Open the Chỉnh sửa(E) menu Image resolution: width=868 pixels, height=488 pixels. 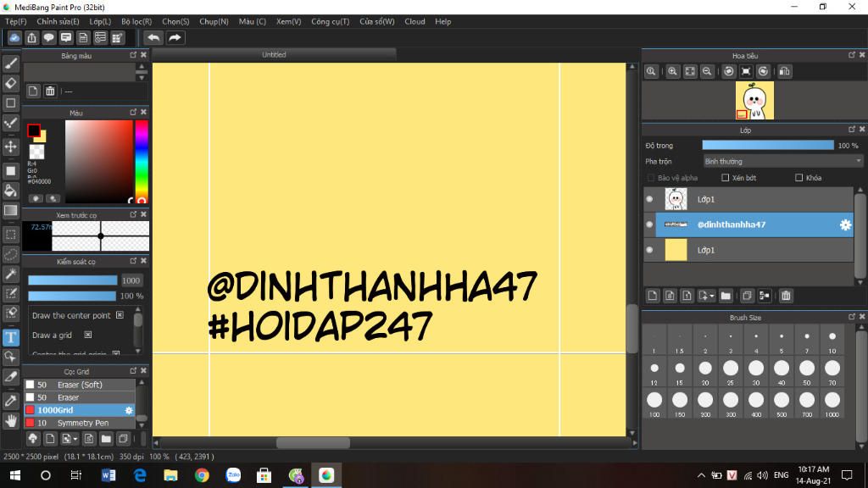point(58,21)
